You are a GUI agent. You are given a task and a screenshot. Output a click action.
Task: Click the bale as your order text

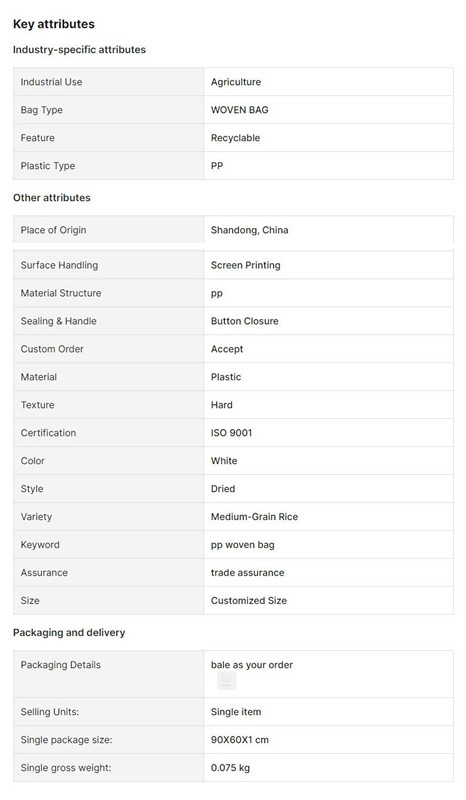[x=252, y=665]
